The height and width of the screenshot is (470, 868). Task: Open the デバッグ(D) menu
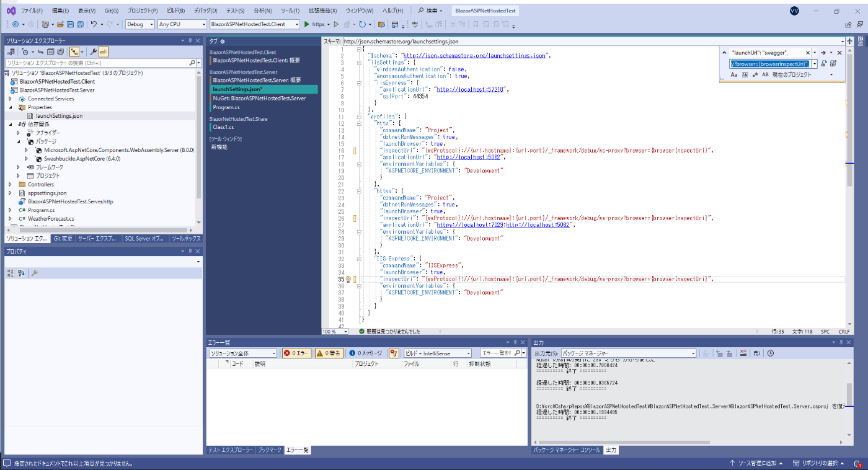[x=205, y=11]
